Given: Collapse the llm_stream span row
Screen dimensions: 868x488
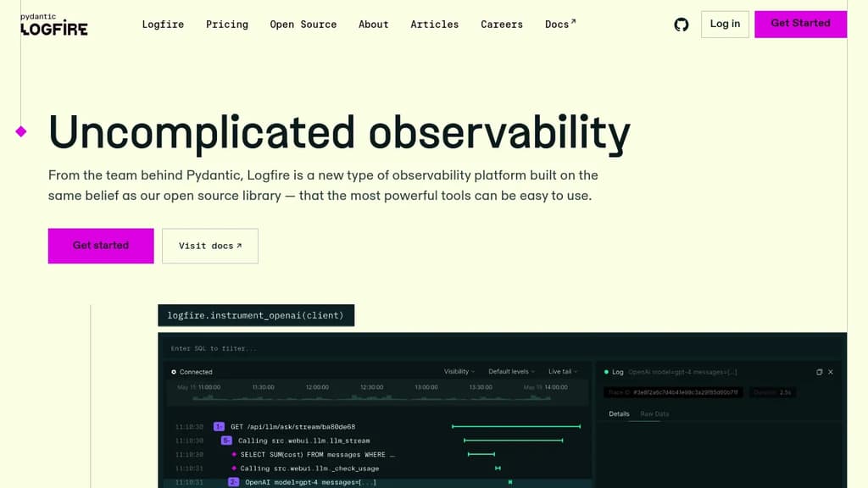Looking at the screenshot, I should [225, 441].
